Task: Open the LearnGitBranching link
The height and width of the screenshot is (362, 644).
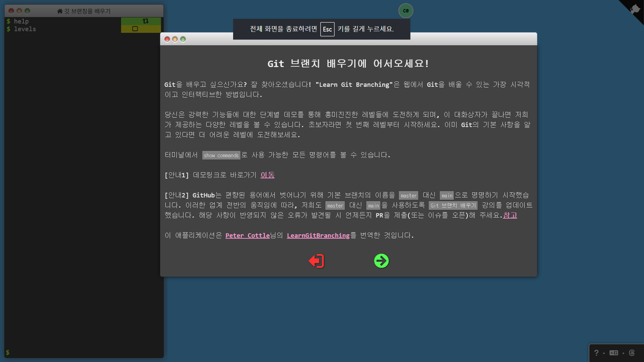Action: point(318,235)
